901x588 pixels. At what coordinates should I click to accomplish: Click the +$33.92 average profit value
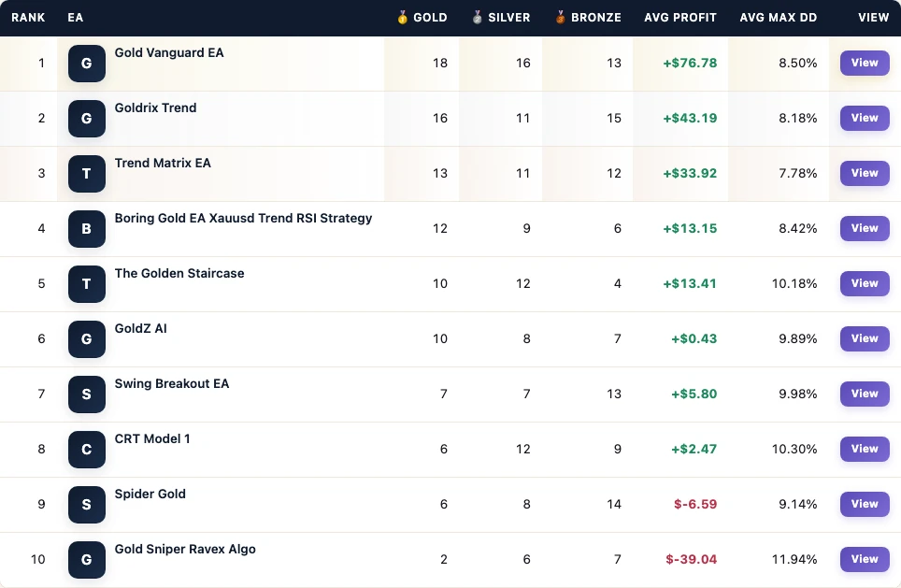tap(690, 174)
